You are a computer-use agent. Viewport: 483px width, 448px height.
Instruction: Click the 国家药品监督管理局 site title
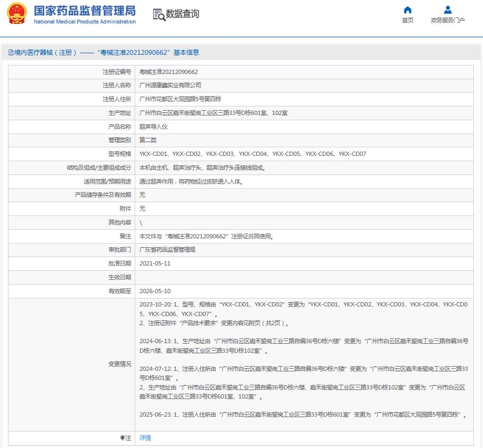[85, 11]
